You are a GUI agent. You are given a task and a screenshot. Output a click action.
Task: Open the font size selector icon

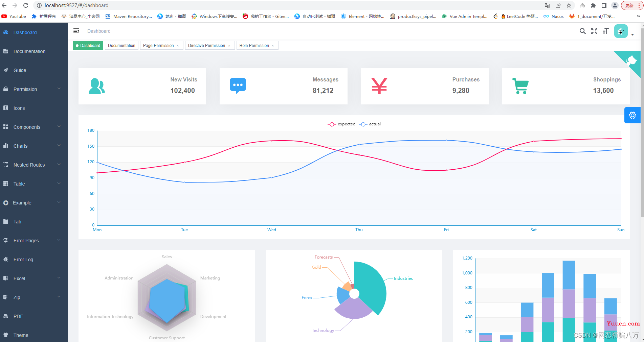click(x=605, y=31)
